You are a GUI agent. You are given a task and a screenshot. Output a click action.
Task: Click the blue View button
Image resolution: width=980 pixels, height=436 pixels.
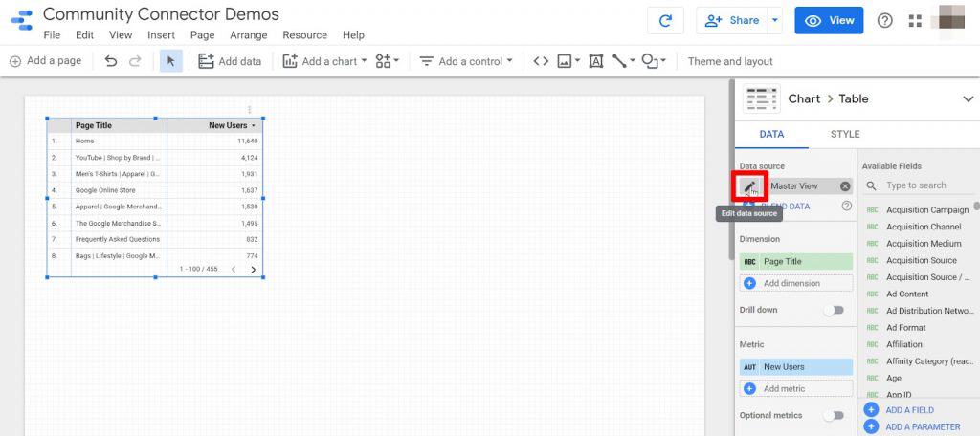pyautogui.click(x=829, y=21)
